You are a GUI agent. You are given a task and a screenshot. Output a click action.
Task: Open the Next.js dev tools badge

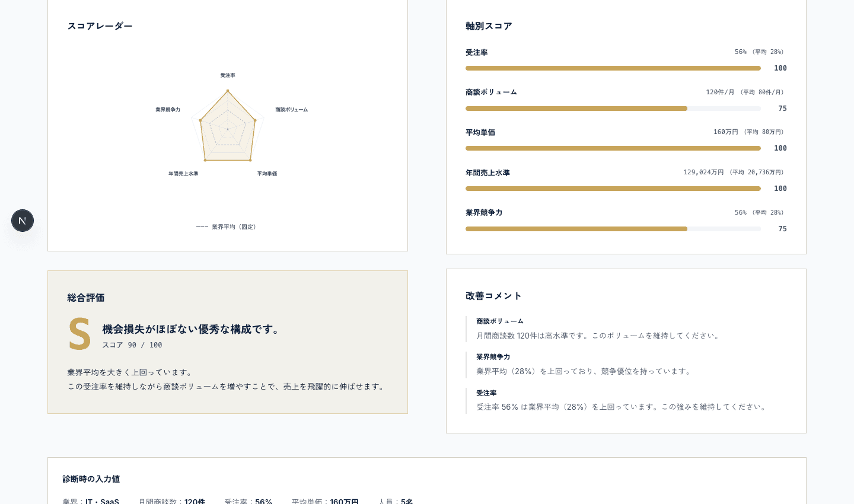(x=23, y=221)
